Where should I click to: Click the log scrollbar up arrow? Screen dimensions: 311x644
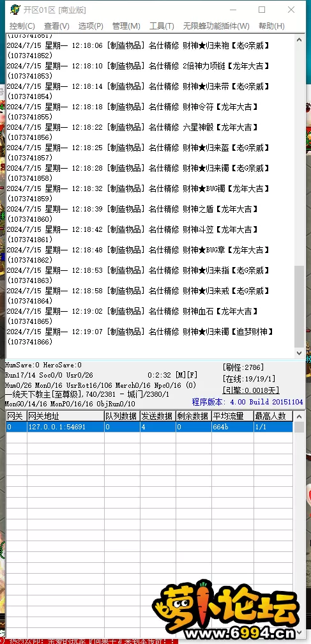coord(299,40)
